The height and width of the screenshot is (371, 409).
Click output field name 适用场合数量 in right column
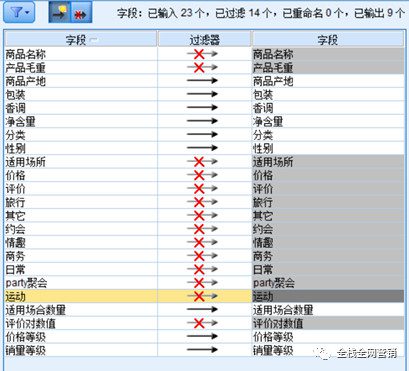(x=283, y=310)
